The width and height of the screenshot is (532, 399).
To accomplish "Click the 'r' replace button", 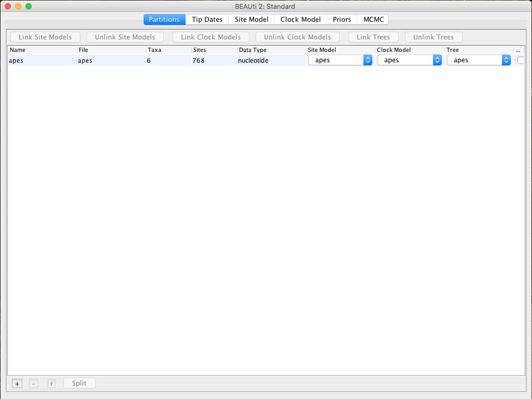I will 52,384.
